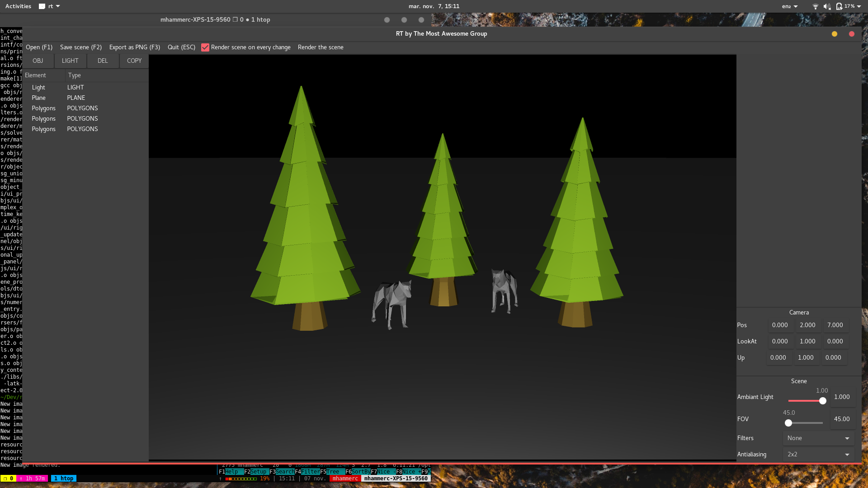Click Export as PNG (F3)
The height and width of the screenshot is (488, 868).
click(135, 47)
